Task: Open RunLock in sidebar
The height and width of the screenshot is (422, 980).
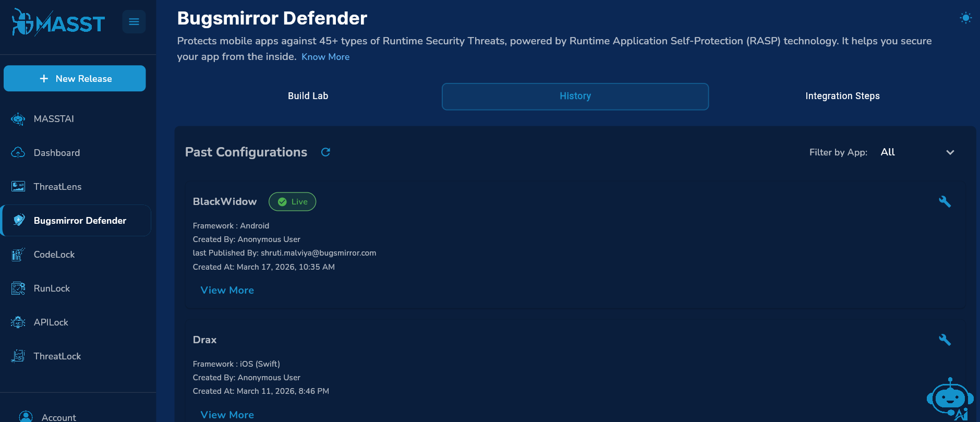Action: (76, 288)
